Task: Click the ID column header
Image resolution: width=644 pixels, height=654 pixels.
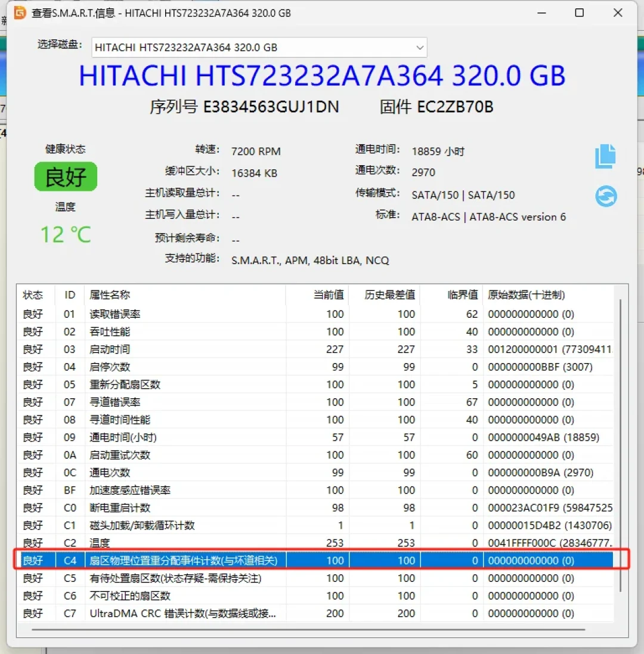Action: [70, 295]
